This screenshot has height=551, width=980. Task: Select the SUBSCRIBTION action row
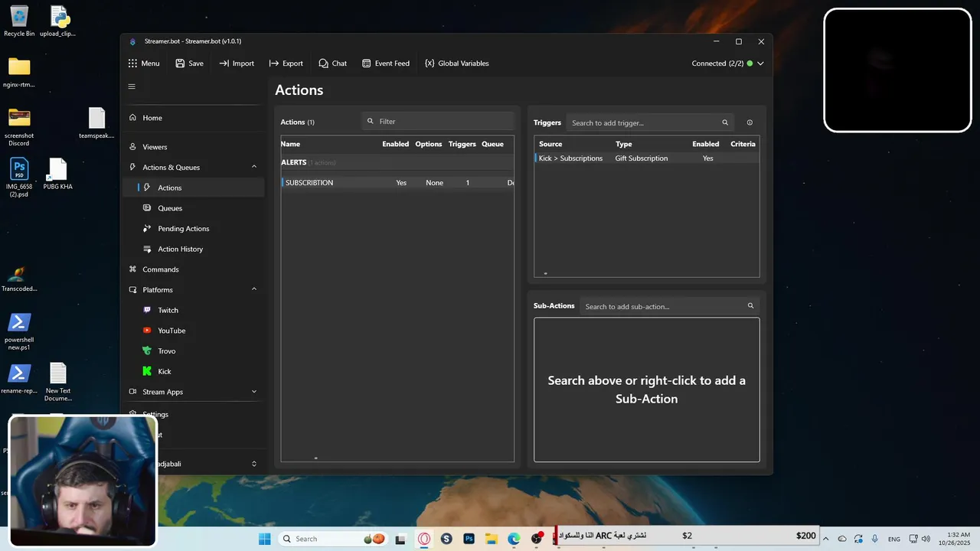397,183
